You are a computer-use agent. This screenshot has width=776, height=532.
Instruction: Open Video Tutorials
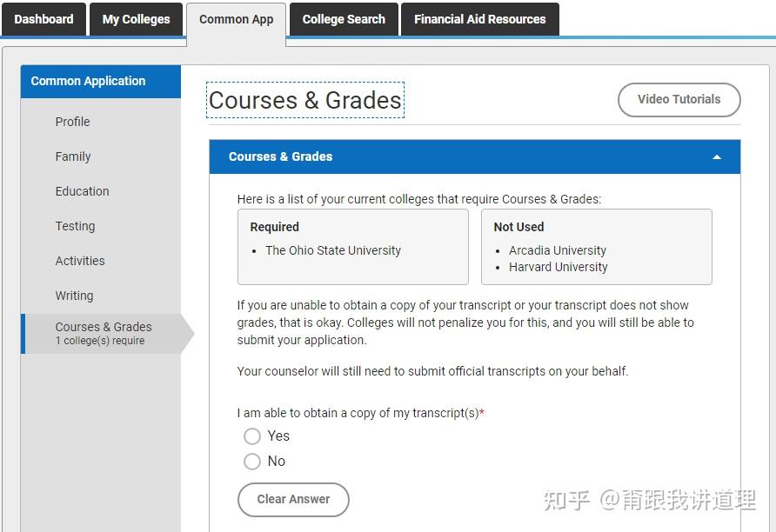(679, 100)
